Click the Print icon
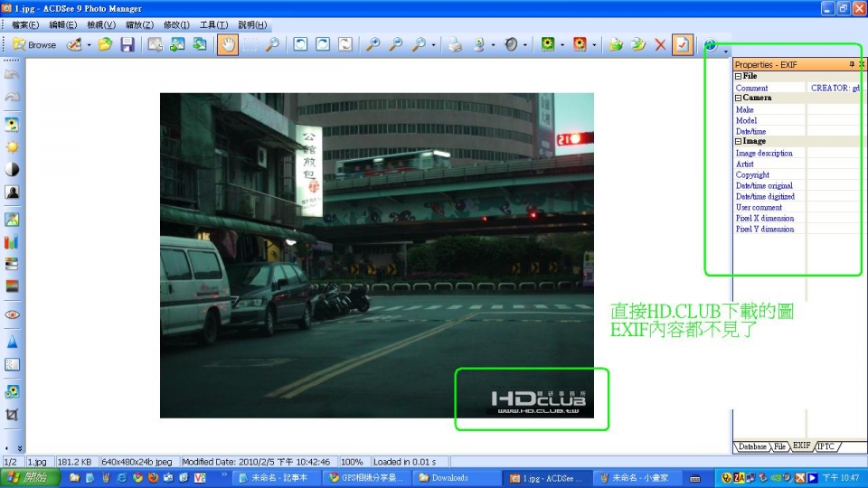Image resolution: width=868 pixels, height=488 pixels. 455,45
